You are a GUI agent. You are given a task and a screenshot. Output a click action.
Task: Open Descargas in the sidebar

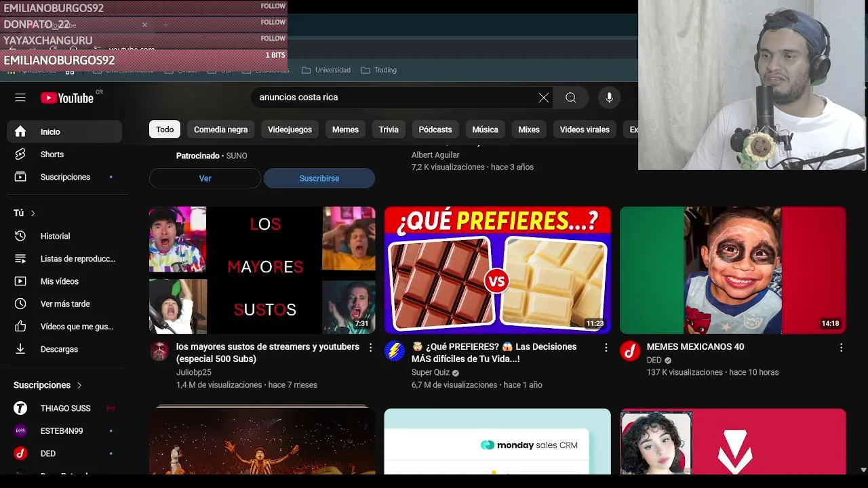tap(64, 349)
